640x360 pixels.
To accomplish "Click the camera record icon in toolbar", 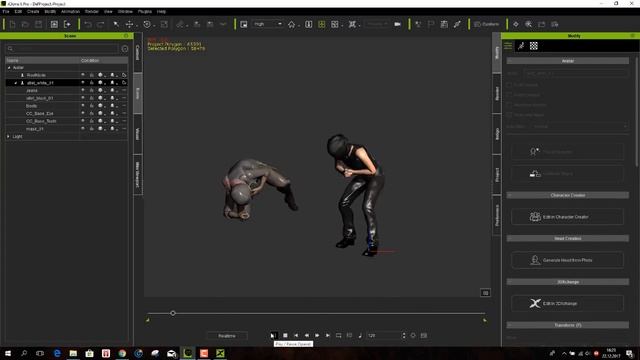I will tap(398, 24).
